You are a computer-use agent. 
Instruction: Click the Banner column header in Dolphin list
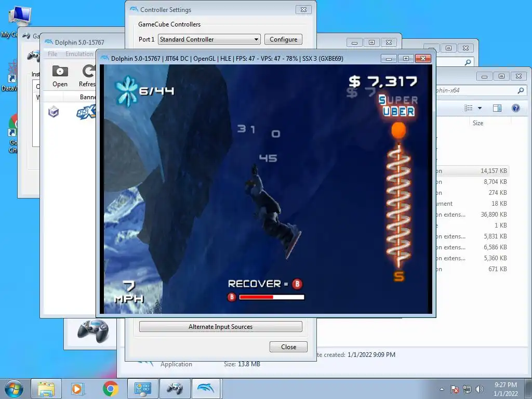click(x=87, y=97)
